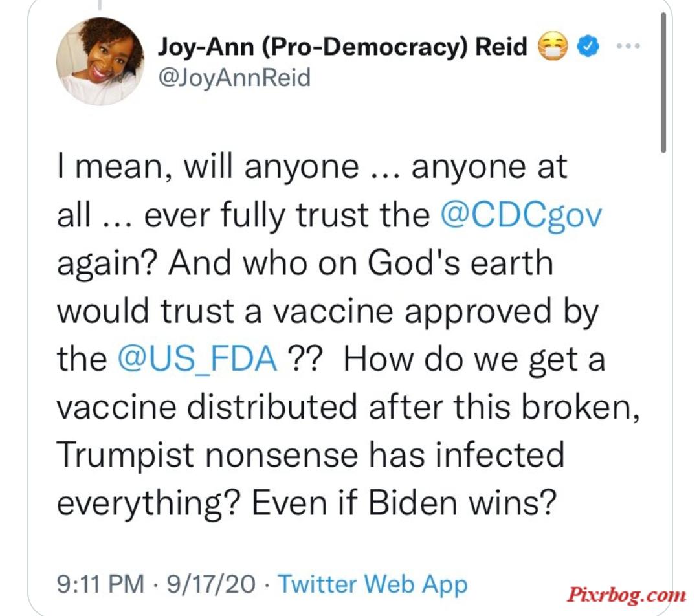699x616 pixels.
Task: Click the words "vaccine distributed" in the tweet
Action: (x=207, y=407)
